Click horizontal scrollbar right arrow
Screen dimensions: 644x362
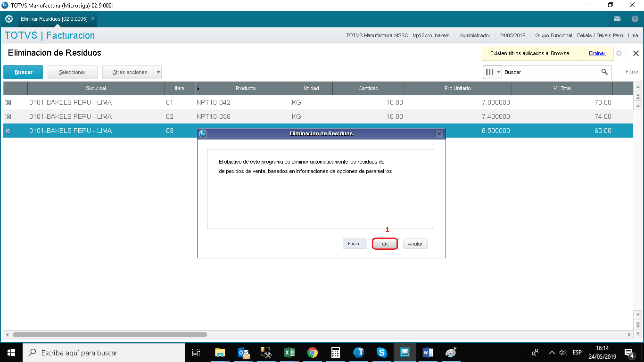(629, 335)
